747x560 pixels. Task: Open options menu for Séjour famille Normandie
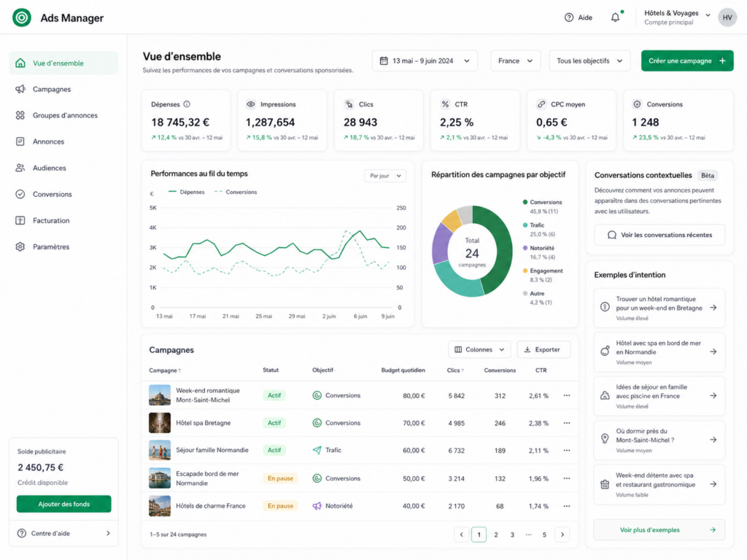(x=566, y=450)
